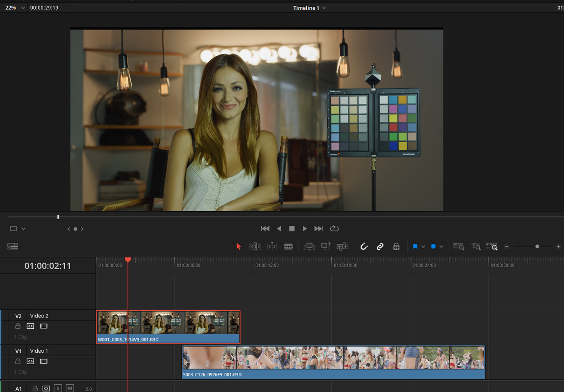Open the transform overlay mode dropdown arrow
This screenshot has height=392, width=564.
pos(24,229)
